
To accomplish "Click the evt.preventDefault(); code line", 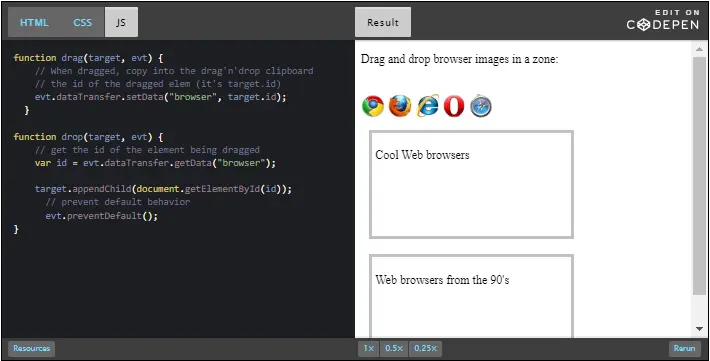I will [101, 216].
